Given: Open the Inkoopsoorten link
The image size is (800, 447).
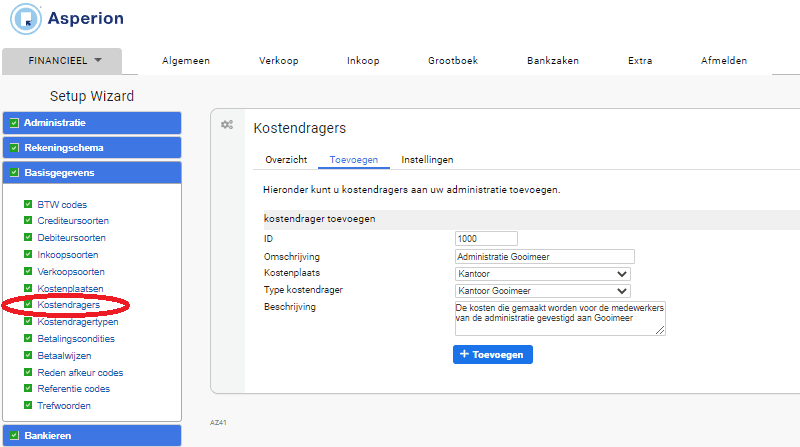Looking at the screenshot, I should (x=68, y=255).
